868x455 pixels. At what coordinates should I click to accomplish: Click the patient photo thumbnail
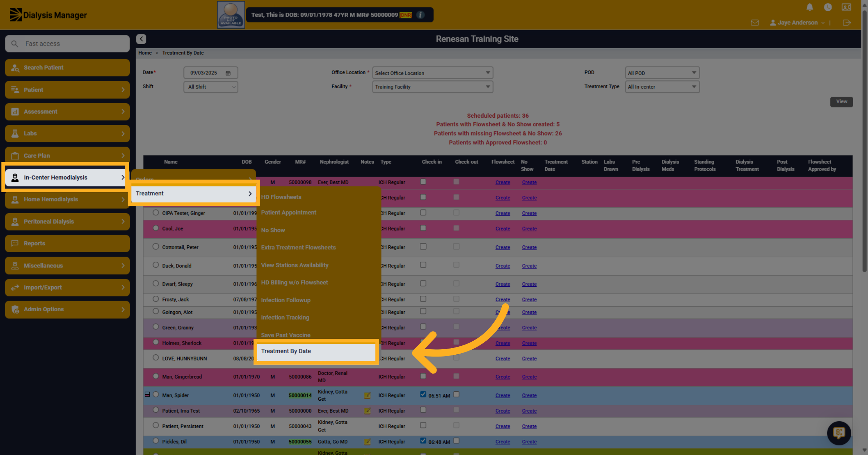click(x=231, y=15)
